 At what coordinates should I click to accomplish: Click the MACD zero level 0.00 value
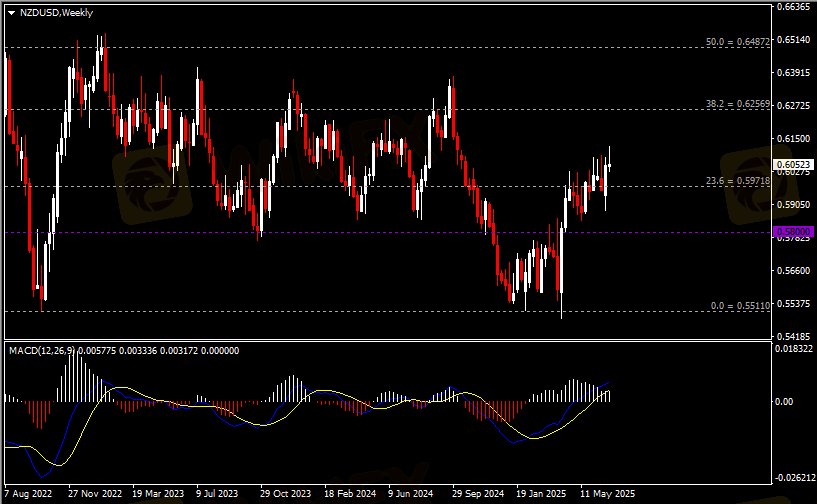coord(788,401)
